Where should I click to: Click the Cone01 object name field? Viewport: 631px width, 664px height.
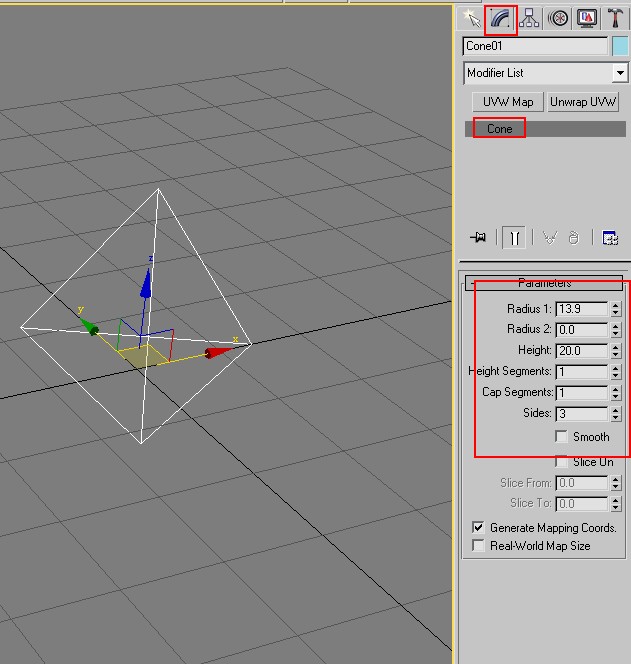pyautogui.click(x=535, y=46)
